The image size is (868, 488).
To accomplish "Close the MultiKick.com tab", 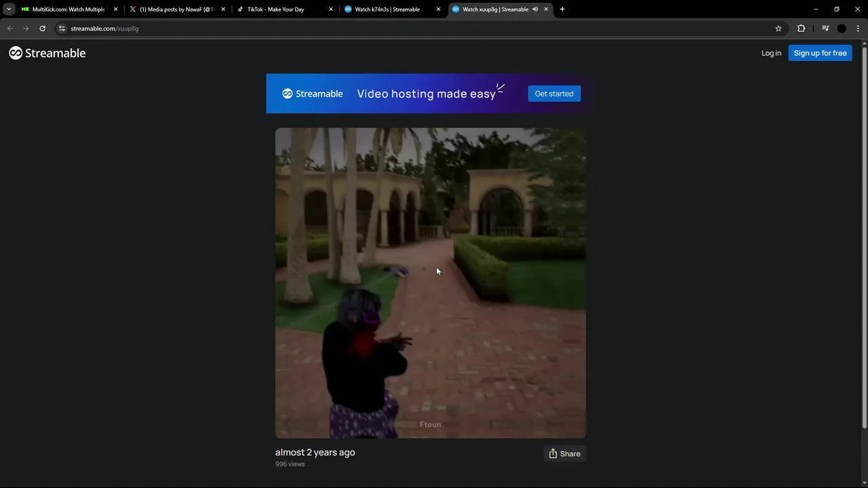I will coord(115,9).
